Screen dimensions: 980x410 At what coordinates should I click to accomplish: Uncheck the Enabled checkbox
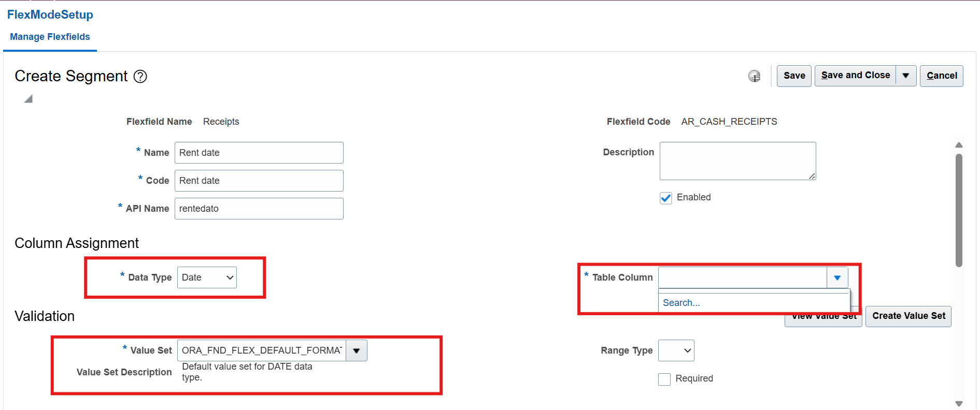[665, 198]
